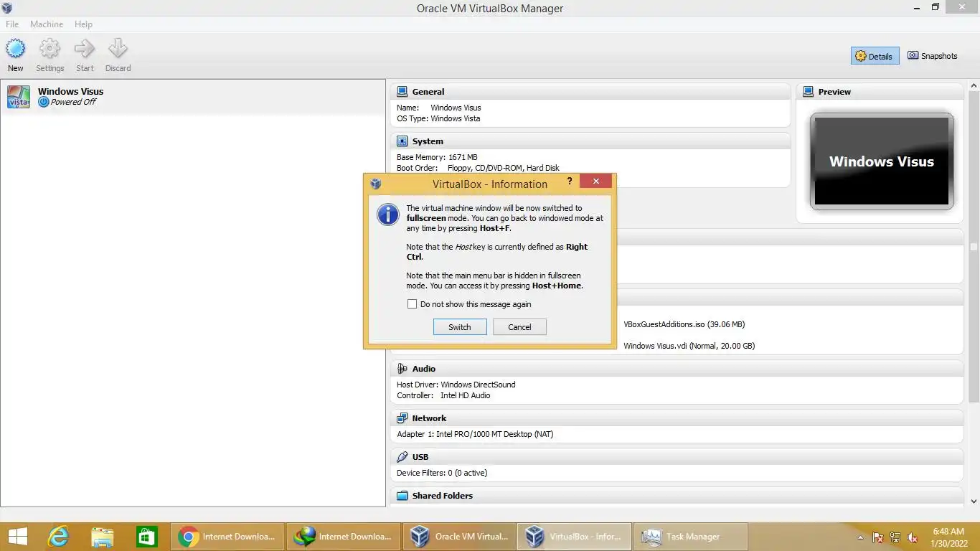Screen dimensions: 980x551
Task: Click the General section header
Action: (590, 92)
